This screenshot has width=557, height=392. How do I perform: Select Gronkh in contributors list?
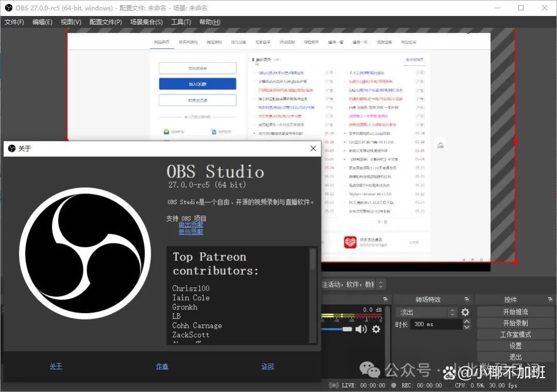coord(185,307)
